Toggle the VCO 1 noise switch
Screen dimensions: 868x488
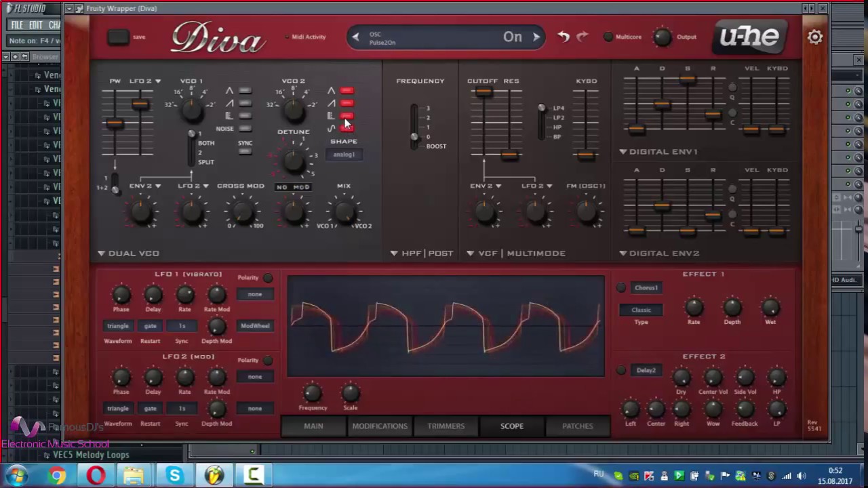click(245, 128)
